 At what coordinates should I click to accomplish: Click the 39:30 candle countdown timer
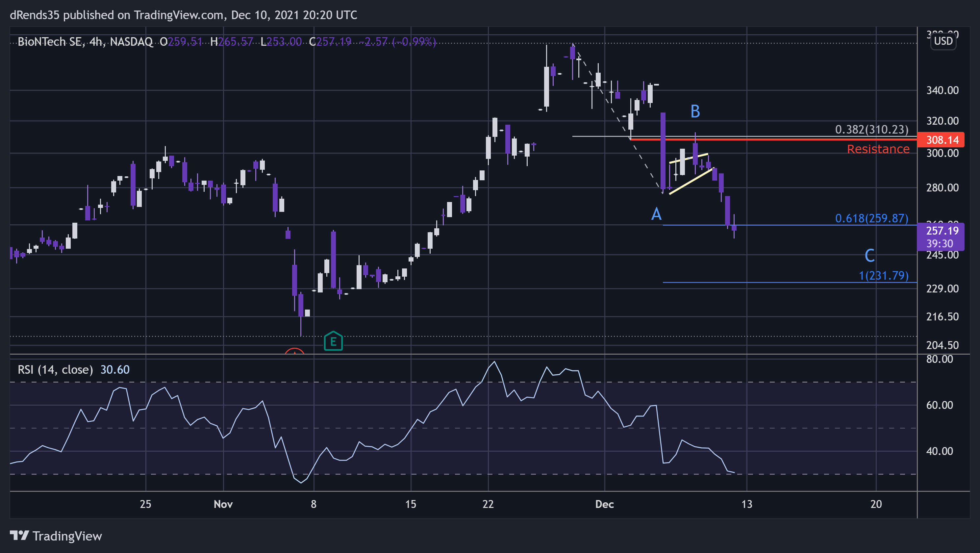(x=939, y=243)
